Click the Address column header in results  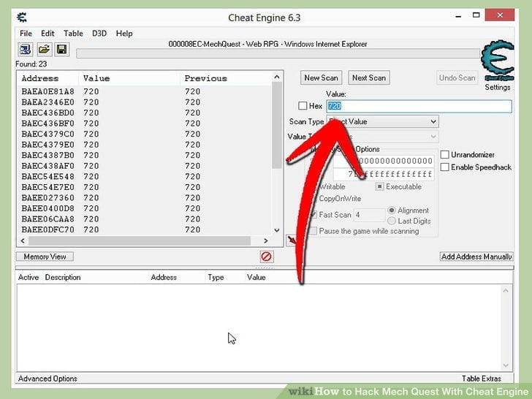[40, 78]
